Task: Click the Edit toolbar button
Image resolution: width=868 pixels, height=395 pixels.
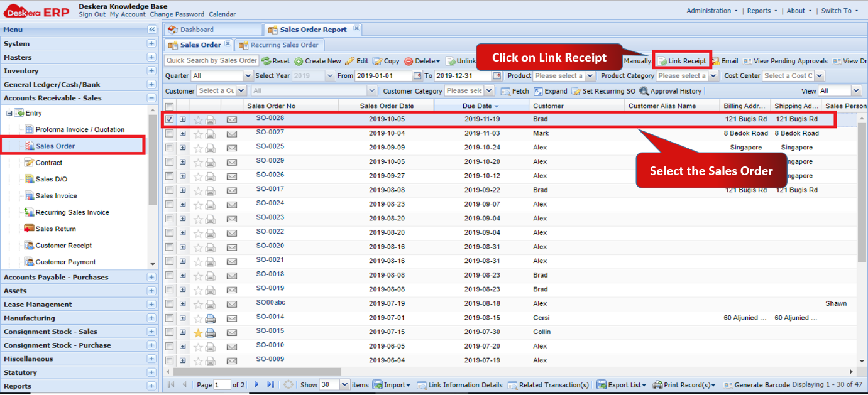Action: (x=357, y=61)
